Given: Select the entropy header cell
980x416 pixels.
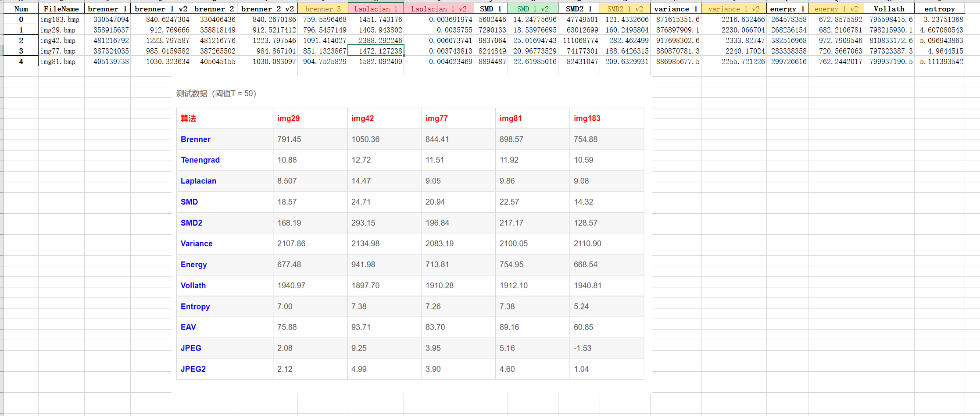Looking at the screenshot, I should click(940, 9).
